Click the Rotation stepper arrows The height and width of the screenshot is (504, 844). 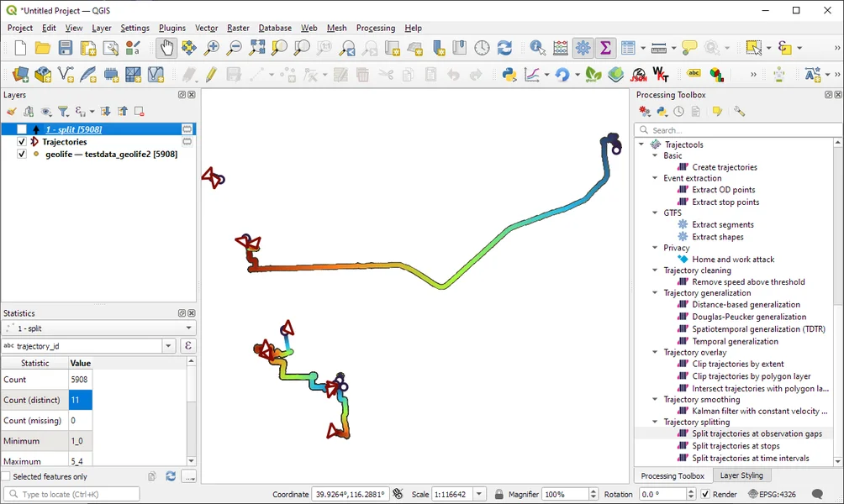coord(691,494)
